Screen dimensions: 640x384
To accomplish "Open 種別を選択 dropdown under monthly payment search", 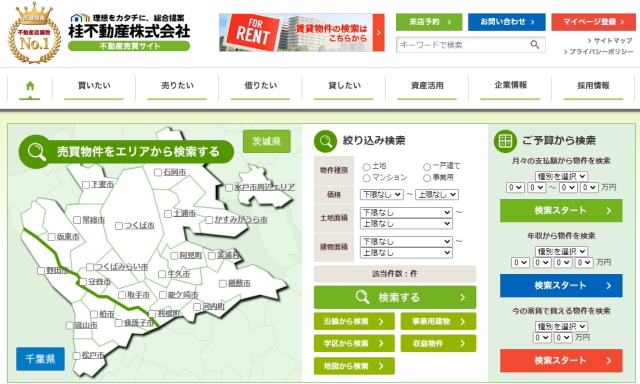I will [x=561, y=176].
